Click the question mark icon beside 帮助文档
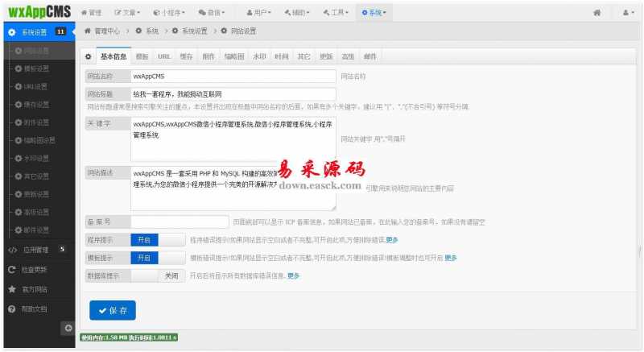The image size is (644, 352). click(x=12, y=309)
